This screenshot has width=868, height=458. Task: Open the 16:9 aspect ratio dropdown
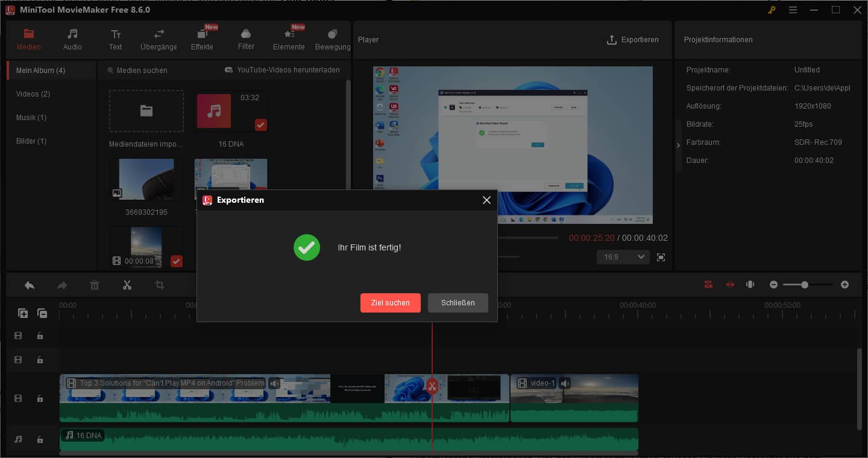623,256
